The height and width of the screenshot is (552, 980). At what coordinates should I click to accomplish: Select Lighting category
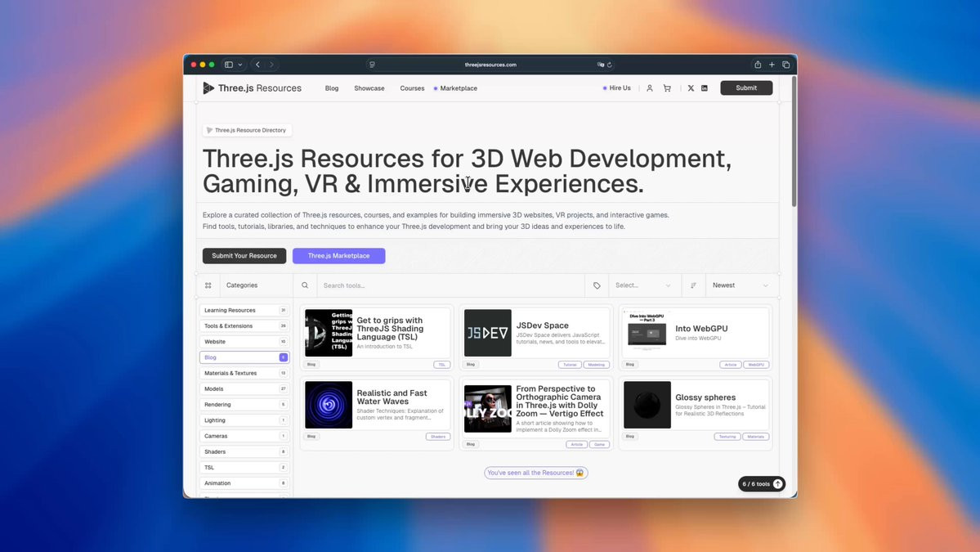tap(244, 420)
